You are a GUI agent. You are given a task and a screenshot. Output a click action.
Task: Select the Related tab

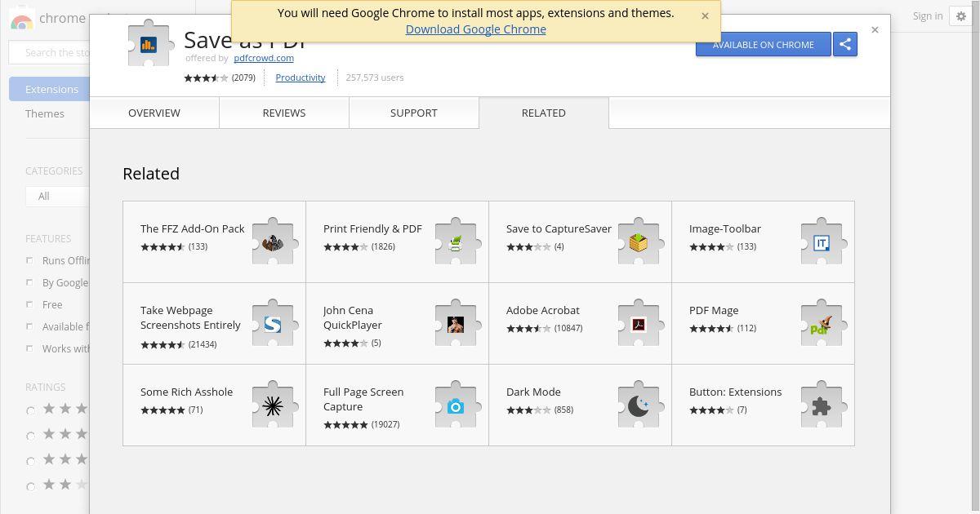point(544,113)
